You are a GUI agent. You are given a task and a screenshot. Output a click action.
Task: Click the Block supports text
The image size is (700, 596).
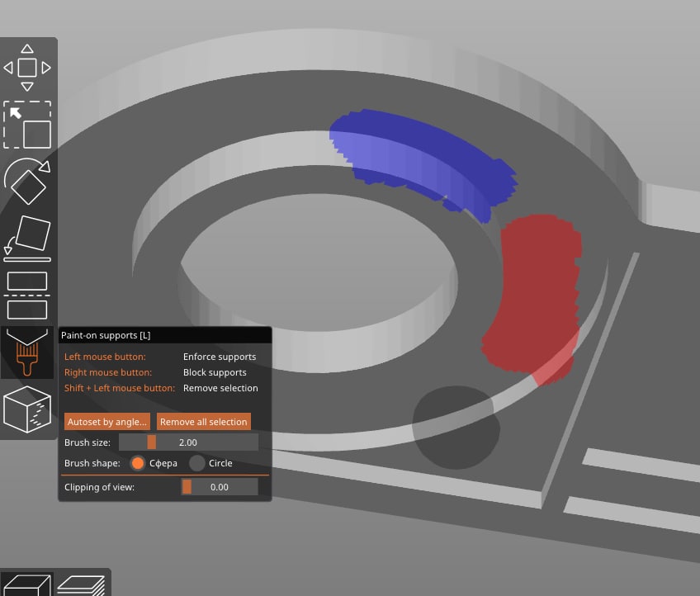(215, 372)
